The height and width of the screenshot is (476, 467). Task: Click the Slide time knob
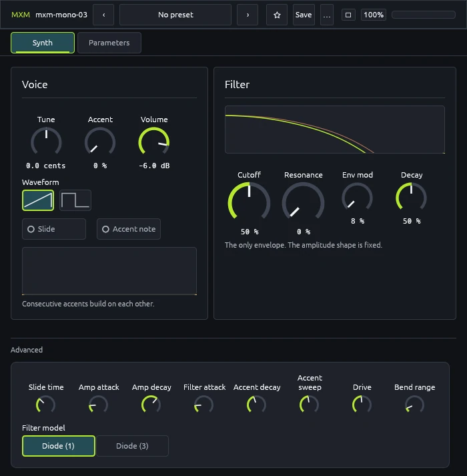point(46,405)
